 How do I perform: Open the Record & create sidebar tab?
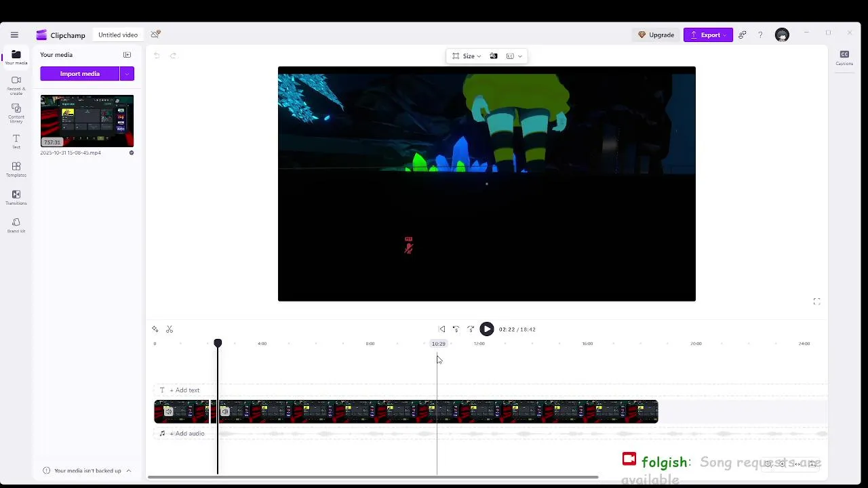click(x=16, y=85)
